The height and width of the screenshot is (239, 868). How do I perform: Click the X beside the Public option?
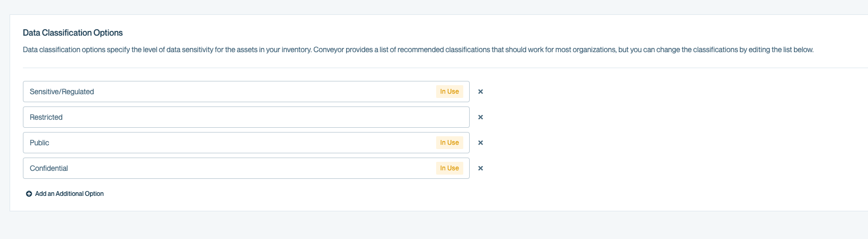pos(480,143)
